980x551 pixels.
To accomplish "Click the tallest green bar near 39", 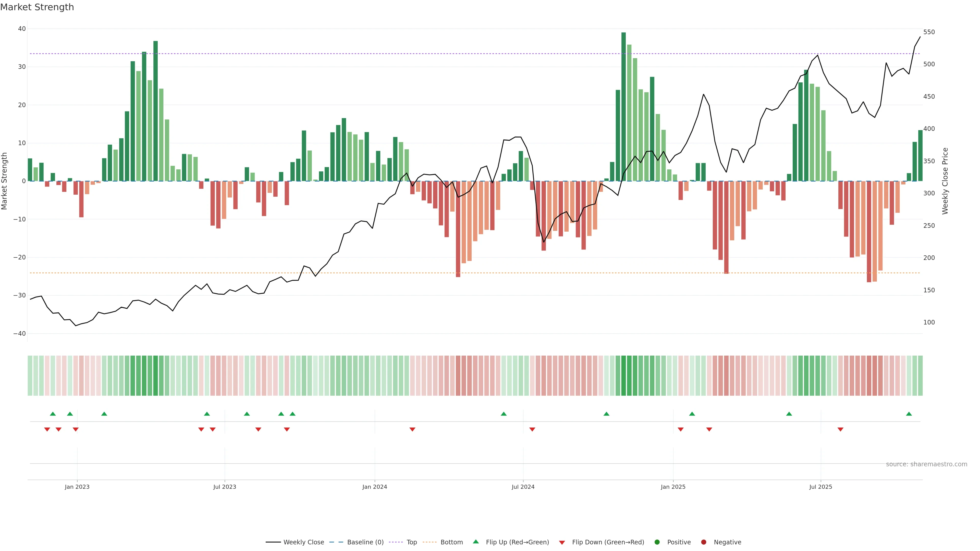I will coord(623,106).
